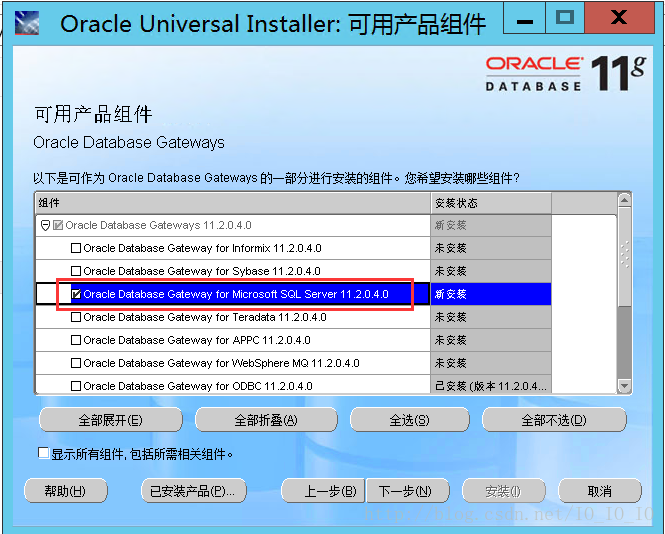Click the component list scrollbar thumb
Image resolution: width=665 pixels, height=534 pixels.
[x=624, y=258]
